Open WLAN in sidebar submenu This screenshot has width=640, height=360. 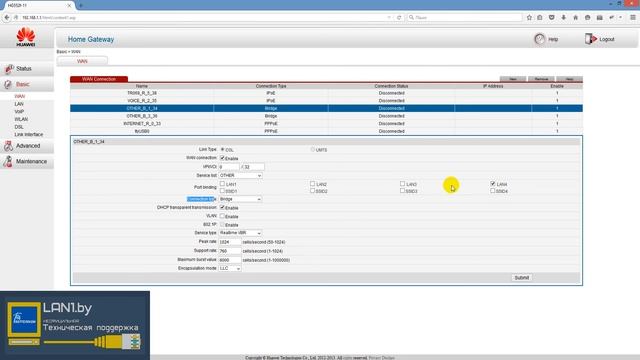[x=21, y=119]
